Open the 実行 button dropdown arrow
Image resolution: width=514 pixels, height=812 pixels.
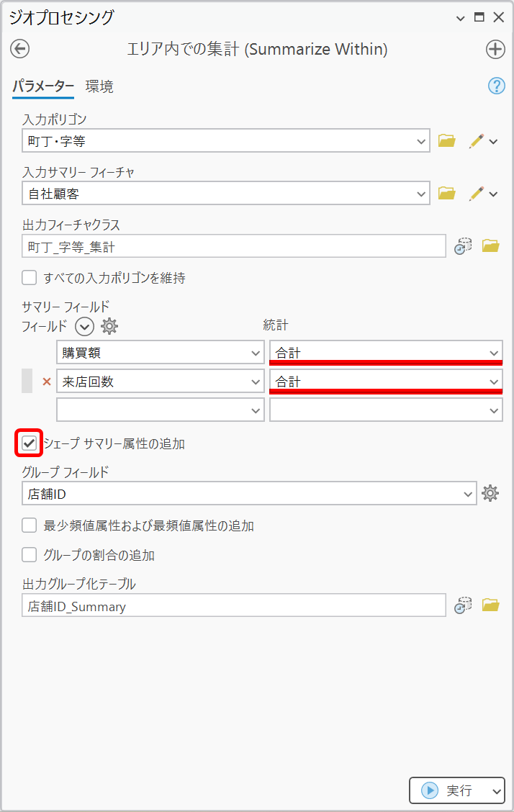(497, 790)
